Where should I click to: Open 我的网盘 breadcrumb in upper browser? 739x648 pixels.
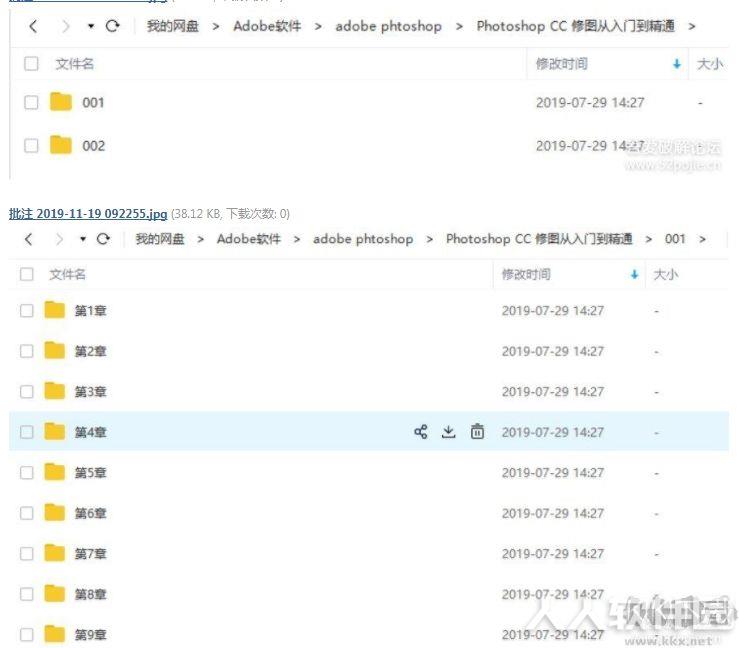click(172, 26)
